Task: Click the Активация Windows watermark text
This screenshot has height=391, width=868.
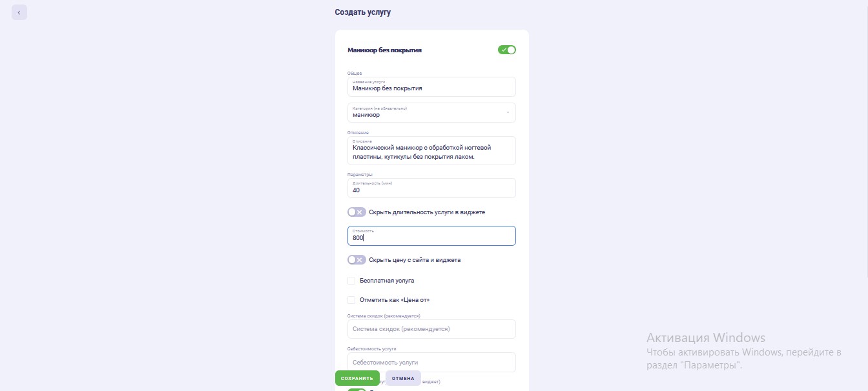Action: (x=705, y=338)
